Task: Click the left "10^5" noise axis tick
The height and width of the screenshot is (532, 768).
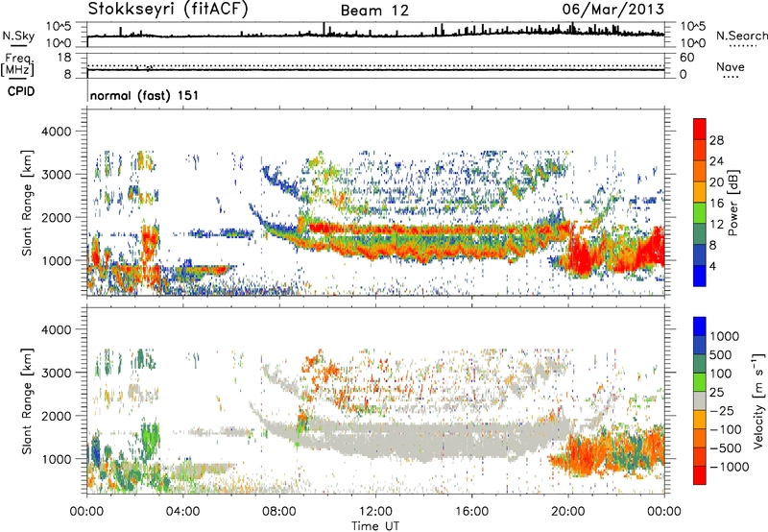Action: 59,27
